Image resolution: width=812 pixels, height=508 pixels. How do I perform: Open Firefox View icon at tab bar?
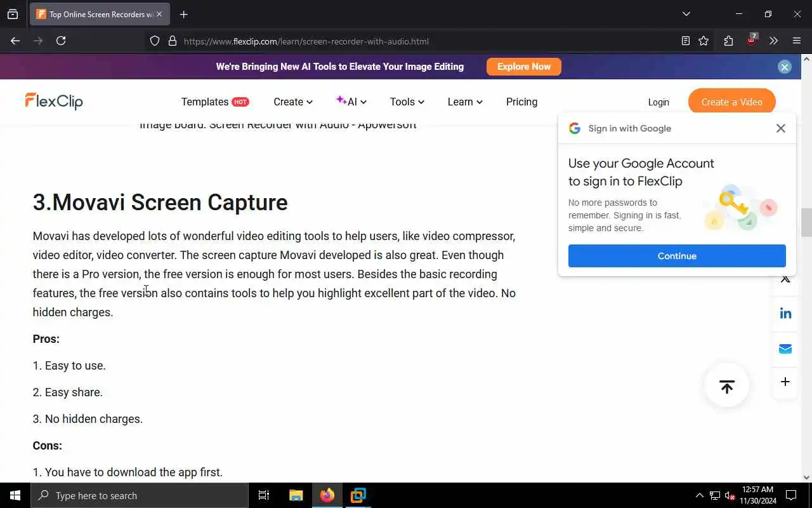click(x=13, y=14)
